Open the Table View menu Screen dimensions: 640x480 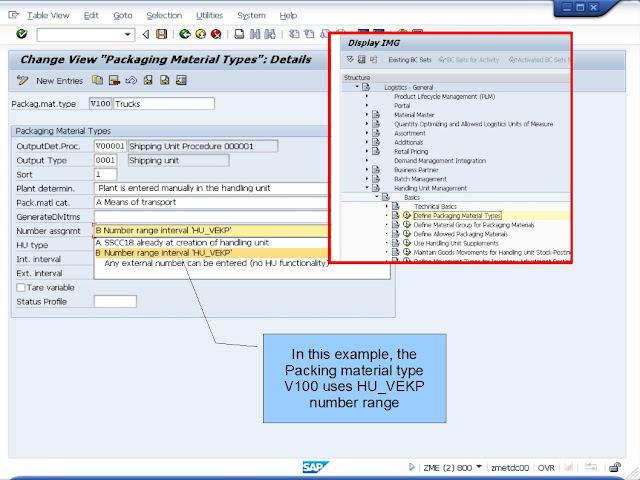point(48,16)
